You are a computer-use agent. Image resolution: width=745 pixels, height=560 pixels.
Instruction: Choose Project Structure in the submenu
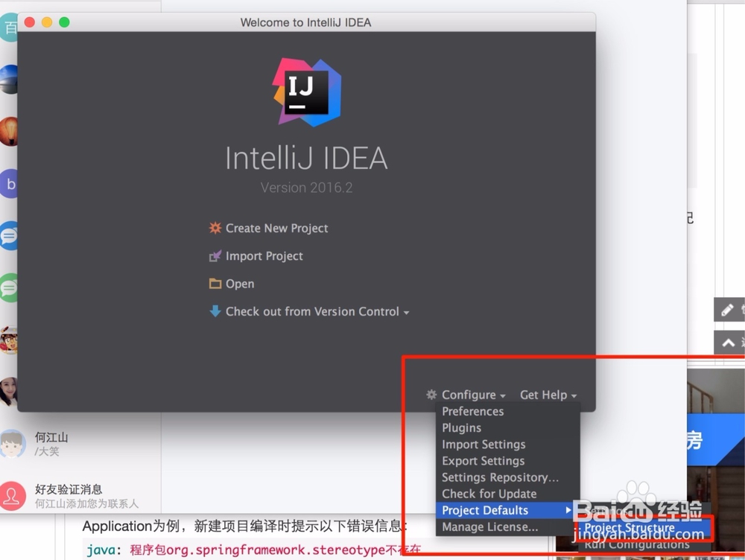644,528
